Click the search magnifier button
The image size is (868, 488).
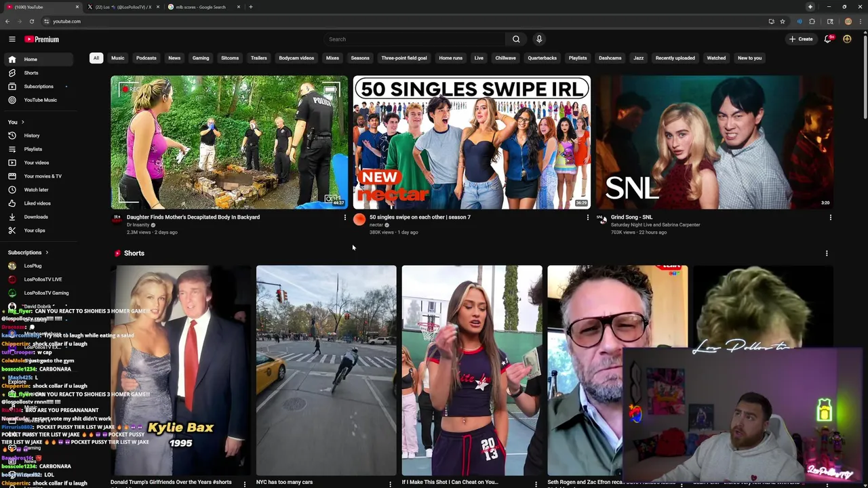(x=516, y=39)
